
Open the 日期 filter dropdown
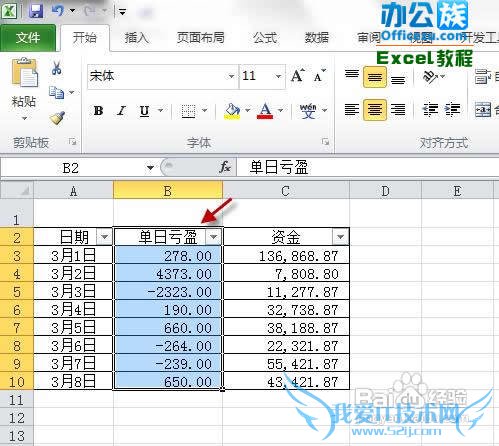(x=104, y=237)
